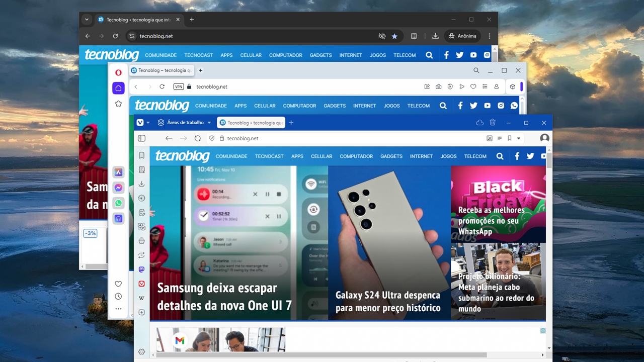Open Opera home start page button
The height and width of the screenshot is (362, 644).
tap(118, 88)
